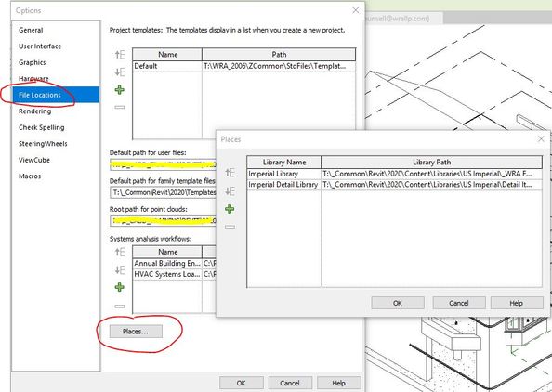
Task: Remove systems analysis workflow minus icon
Action: coord(120,307)
